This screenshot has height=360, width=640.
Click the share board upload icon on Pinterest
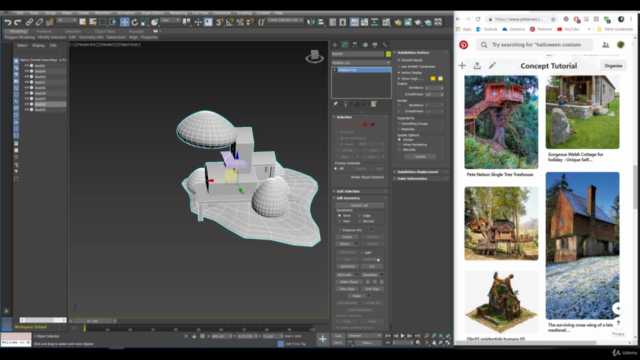[x=477, y=65]
